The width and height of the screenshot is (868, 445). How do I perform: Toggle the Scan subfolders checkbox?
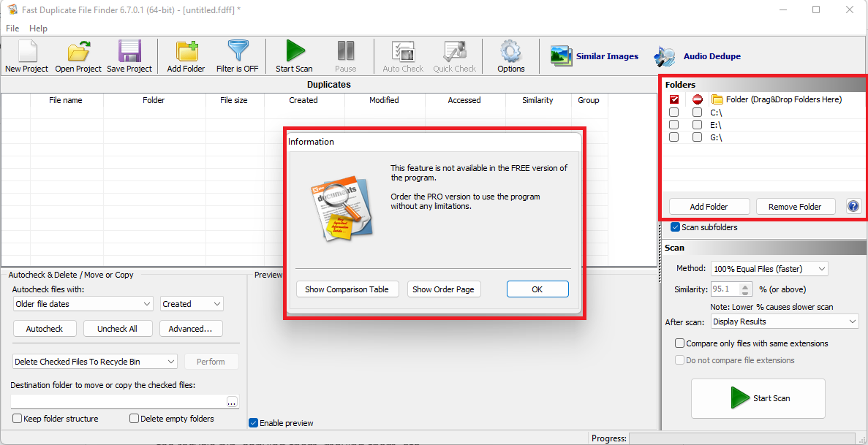point(676,227)
